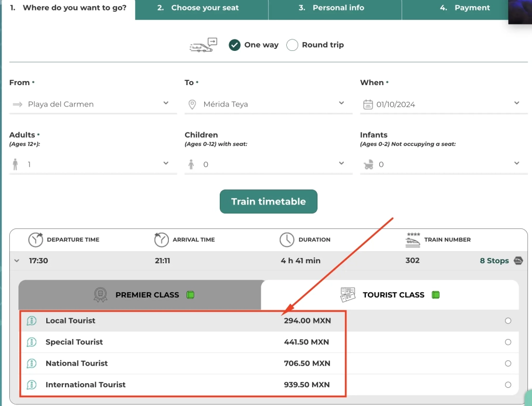
Task: Choose the International Tourist fare radio button
Action: tap(508, 385)
